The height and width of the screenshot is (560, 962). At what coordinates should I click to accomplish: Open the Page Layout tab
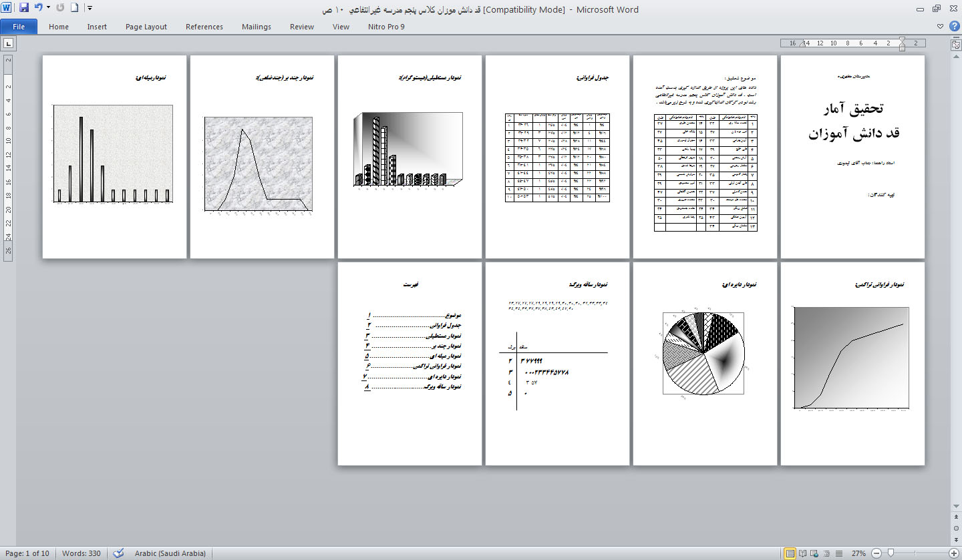tap(146, 27)
